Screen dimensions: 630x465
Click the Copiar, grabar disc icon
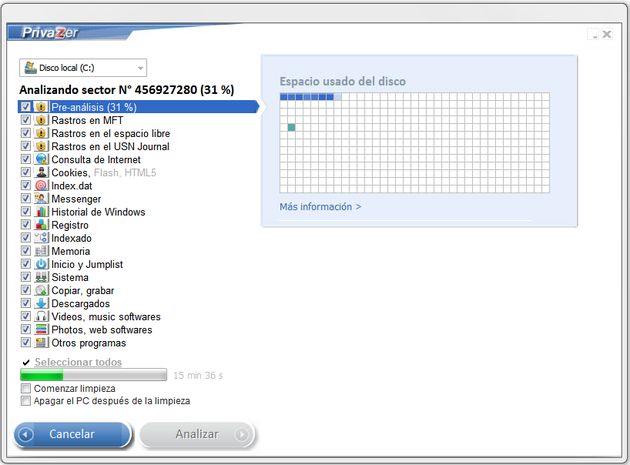coord(41,290)
